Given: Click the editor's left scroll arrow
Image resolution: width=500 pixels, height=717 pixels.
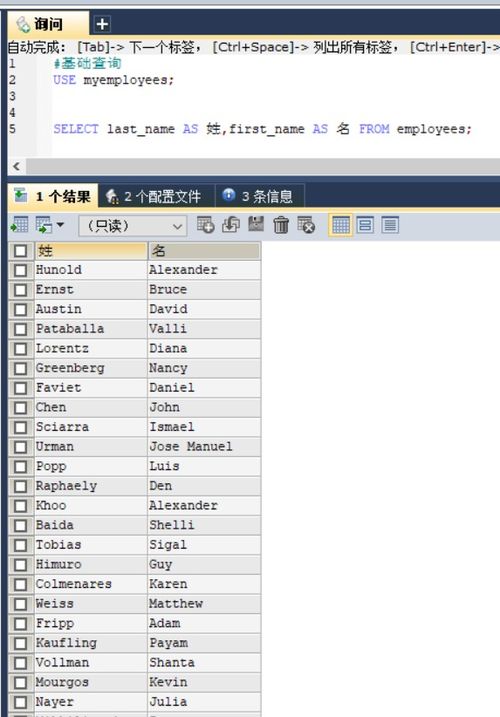Looking at the screenshot, I should [16, 166].
